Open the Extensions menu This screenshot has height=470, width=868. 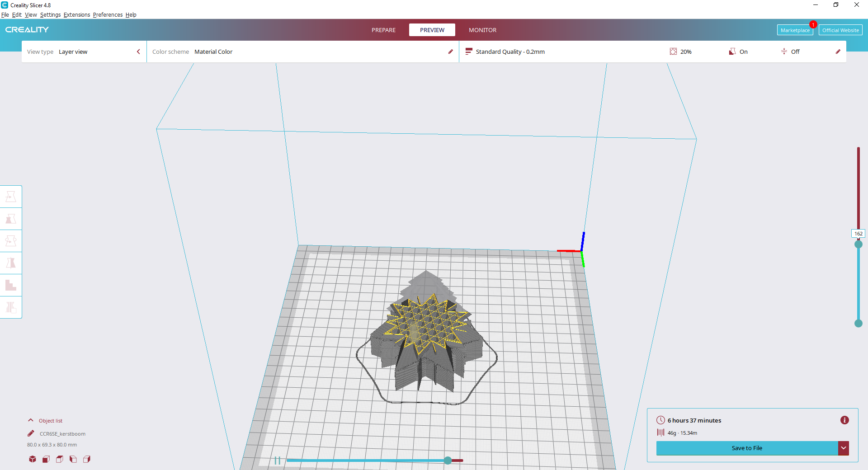[77, 14]
